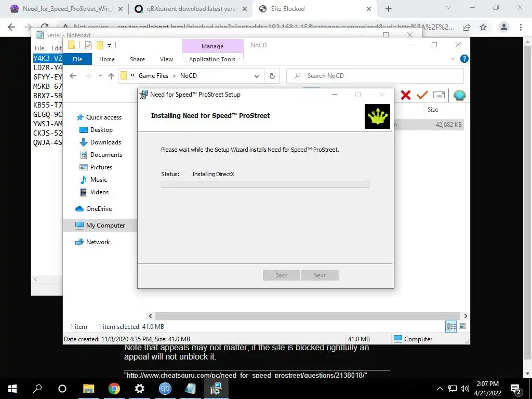Click the Chrome back arrow

pos(11,27)
